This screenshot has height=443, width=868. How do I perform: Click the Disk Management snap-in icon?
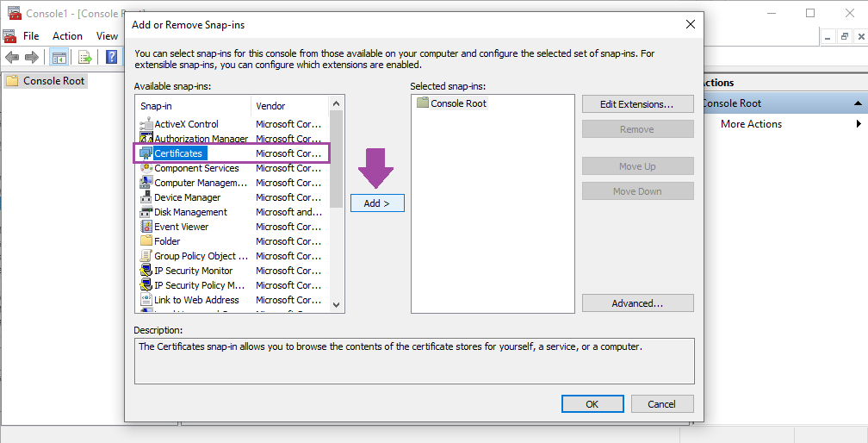tap(146, 212)
